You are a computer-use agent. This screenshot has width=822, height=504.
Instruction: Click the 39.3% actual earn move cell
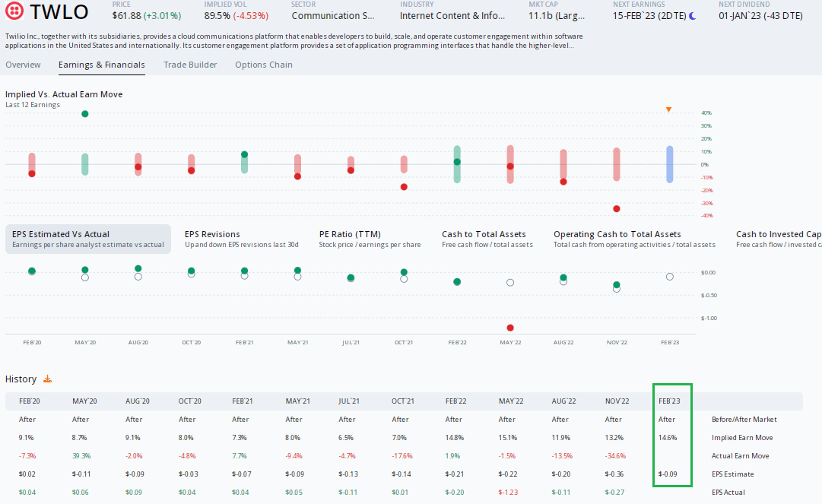pyautogui.click(x=81, y=456)
